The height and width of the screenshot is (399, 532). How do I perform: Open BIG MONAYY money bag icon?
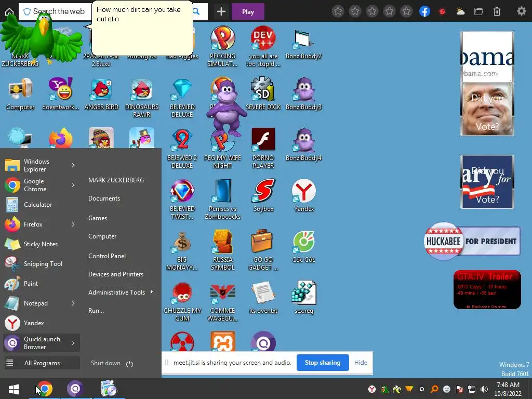(182, 250)
